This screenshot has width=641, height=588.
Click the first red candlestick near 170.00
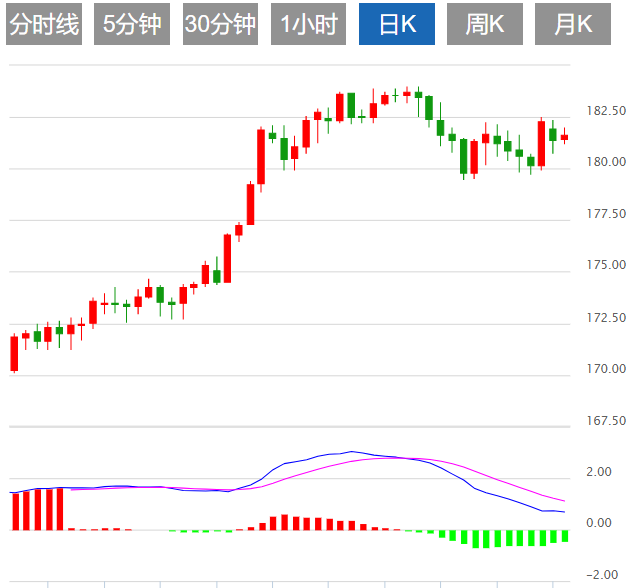point(14,354)
